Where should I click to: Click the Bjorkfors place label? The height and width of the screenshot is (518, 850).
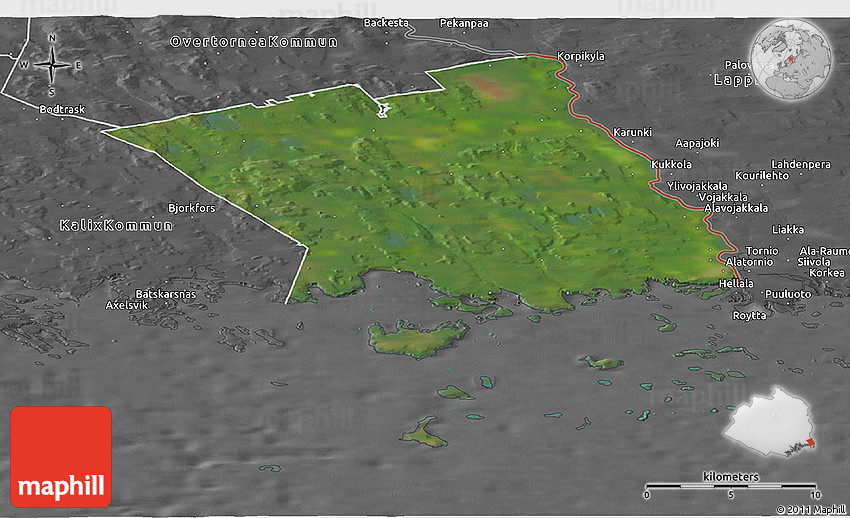point(192,208)
